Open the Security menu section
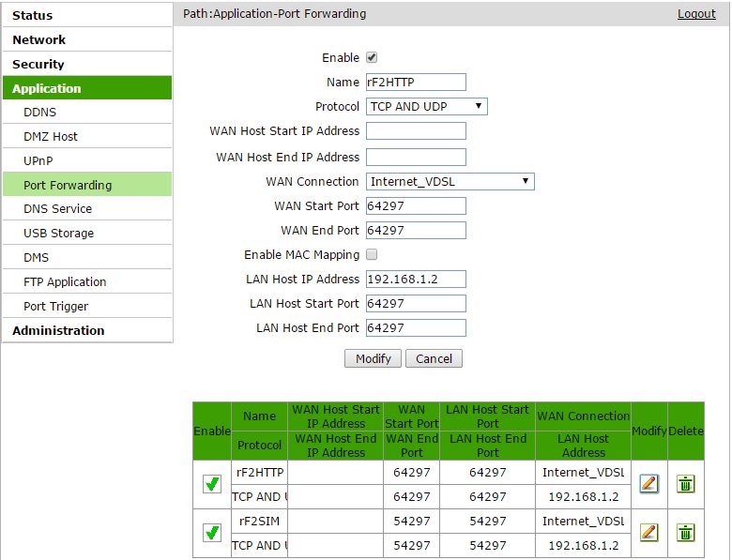The height and width of the screenshot is (560, 732). click(38, 64)
